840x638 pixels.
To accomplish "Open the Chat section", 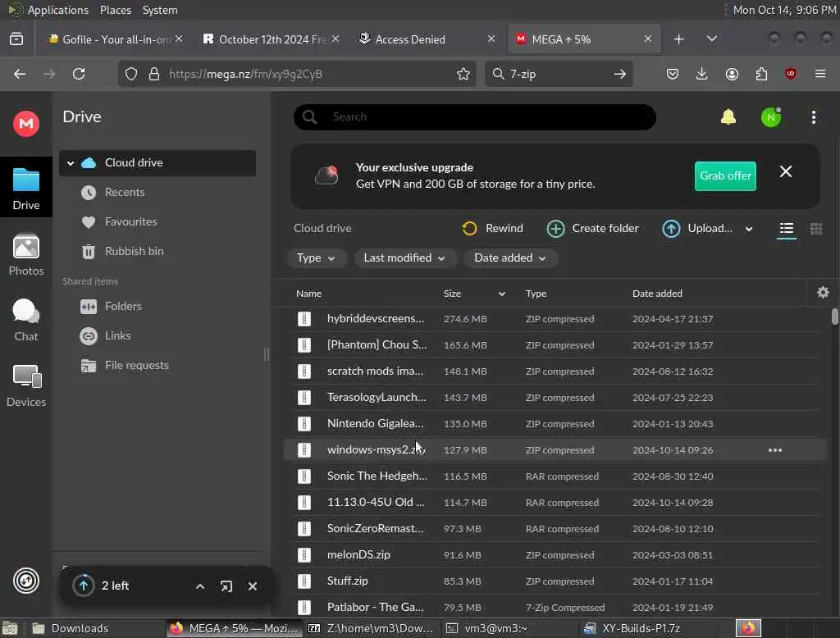I will click(25, 321).
